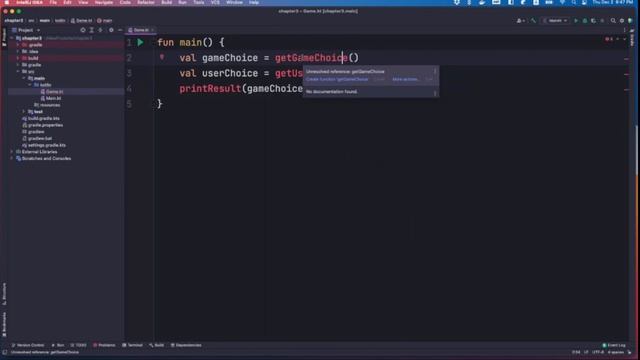This screenshot has width=640, height=360.
Task: Click the error count indicator in editor corner
Action: click(609, 39)
